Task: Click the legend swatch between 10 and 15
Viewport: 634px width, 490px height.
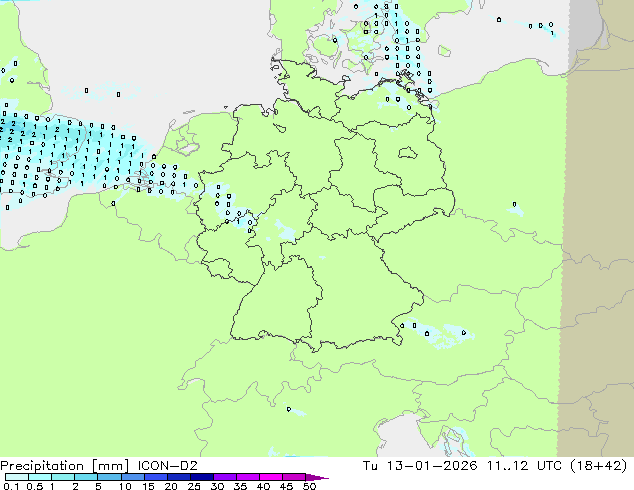Action: [132, 477]
